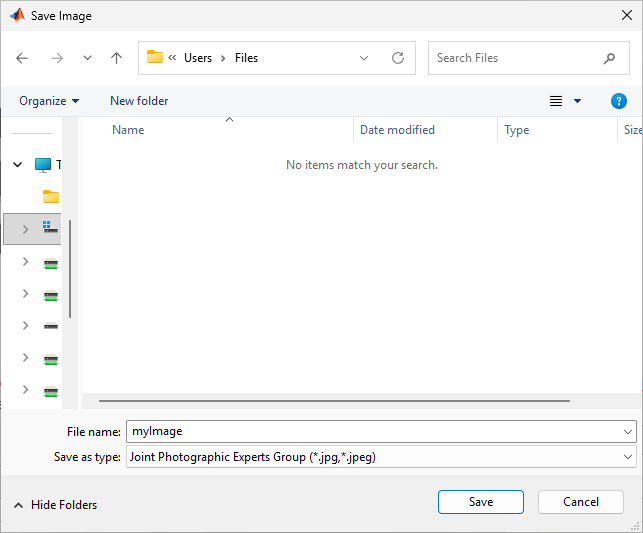Click the Forward navigation arrow
This screenshot has height=533, width=643.
(56, 58)
